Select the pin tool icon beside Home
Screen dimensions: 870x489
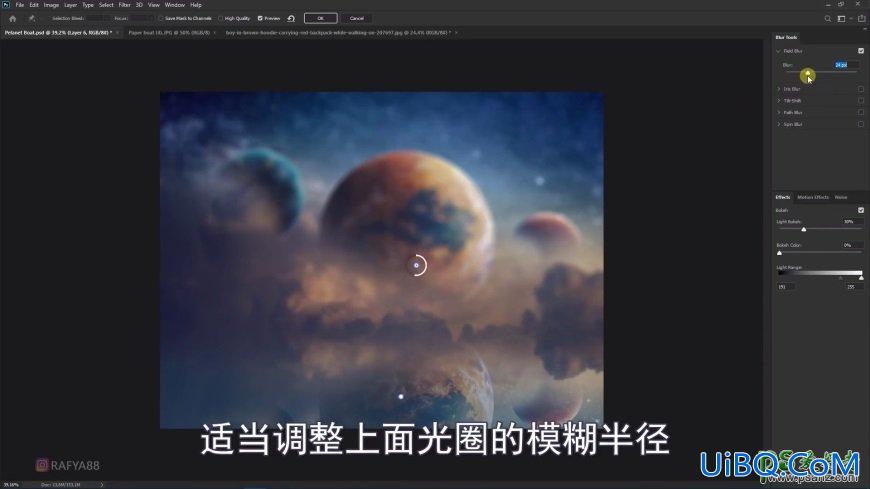pyautogui.click(x=32, y=18)
